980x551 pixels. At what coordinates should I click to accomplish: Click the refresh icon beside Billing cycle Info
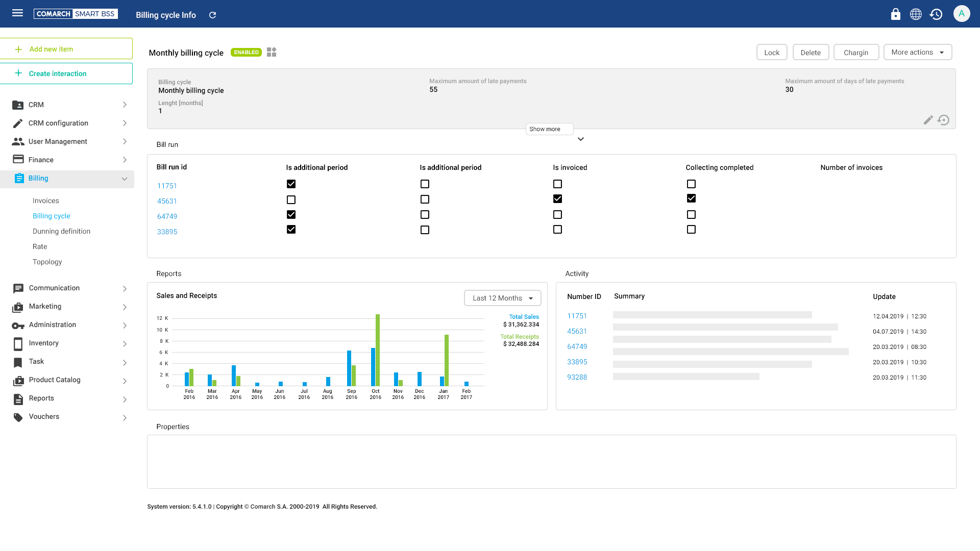[x=213, y=15]
